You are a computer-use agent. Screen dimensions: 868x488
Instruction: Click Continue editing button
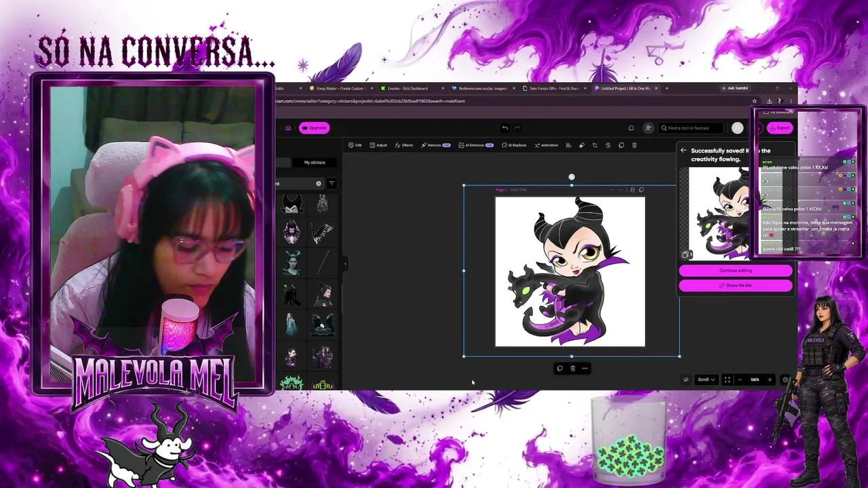point(736,270)
